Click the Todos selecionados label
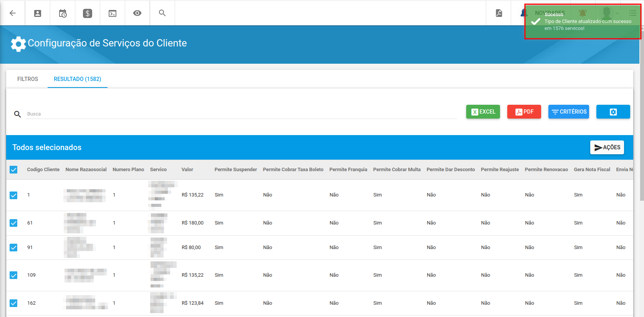This screenshot has width=644, height=317. pyautogui.click(x=47, y=147)
